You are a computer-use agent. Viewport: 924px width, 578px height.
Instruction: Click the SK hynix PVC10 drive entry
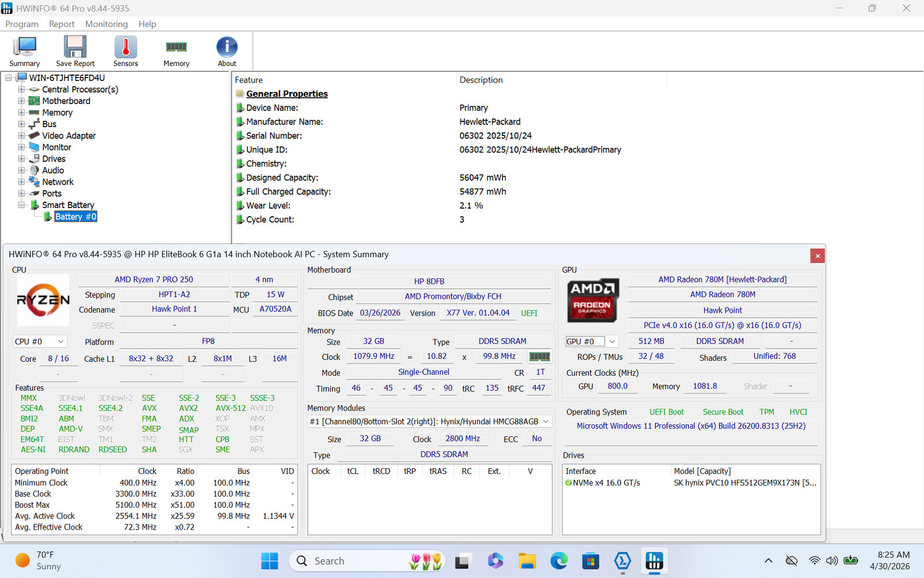point(745,483)
